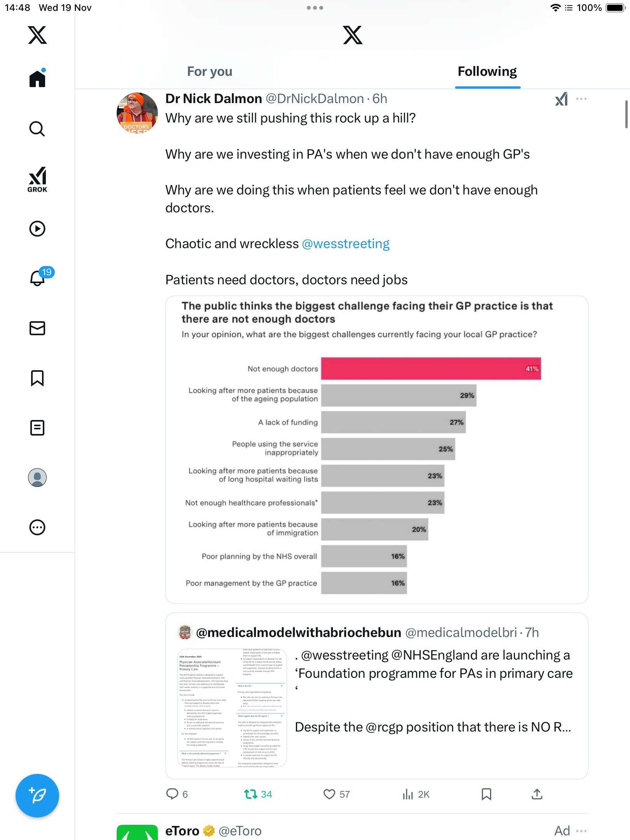Open the @wesstreeting mention link
This screenshot has width=630, height=840.
pos(345,244)
